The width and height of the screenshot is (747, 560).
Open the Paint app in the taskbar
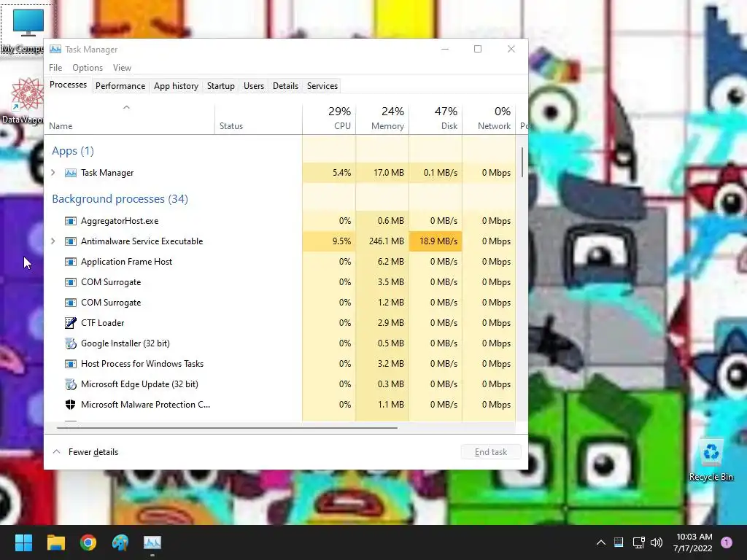[x=120, y=542]
